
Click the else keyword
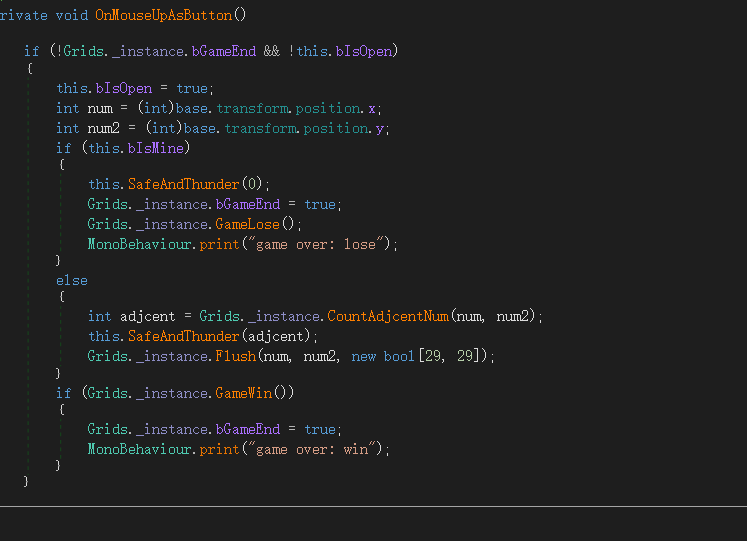coord(72,280)
